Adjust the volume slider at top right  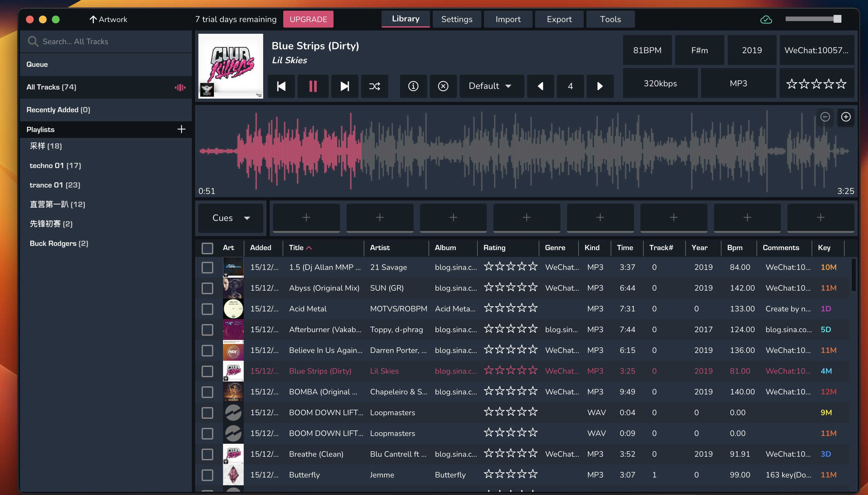[813, 19]
